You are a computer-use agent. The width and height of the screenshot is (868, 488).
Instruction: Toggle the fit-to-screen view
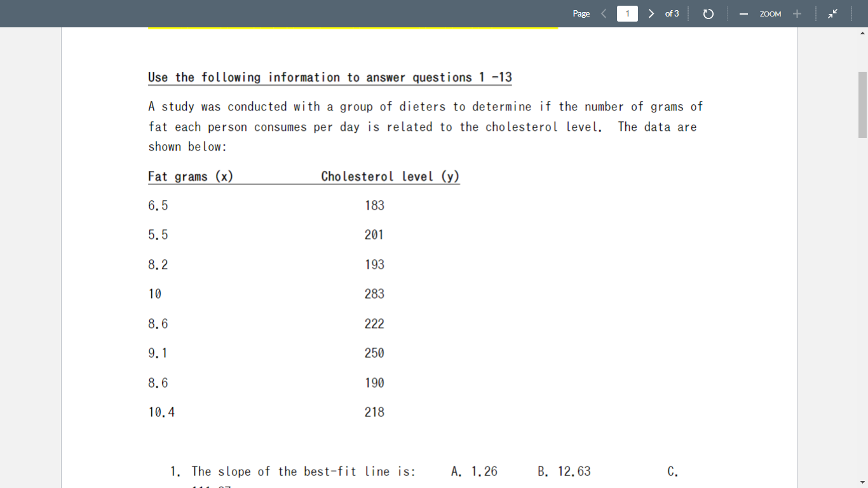pyautogui.click(x=832, y=13)
